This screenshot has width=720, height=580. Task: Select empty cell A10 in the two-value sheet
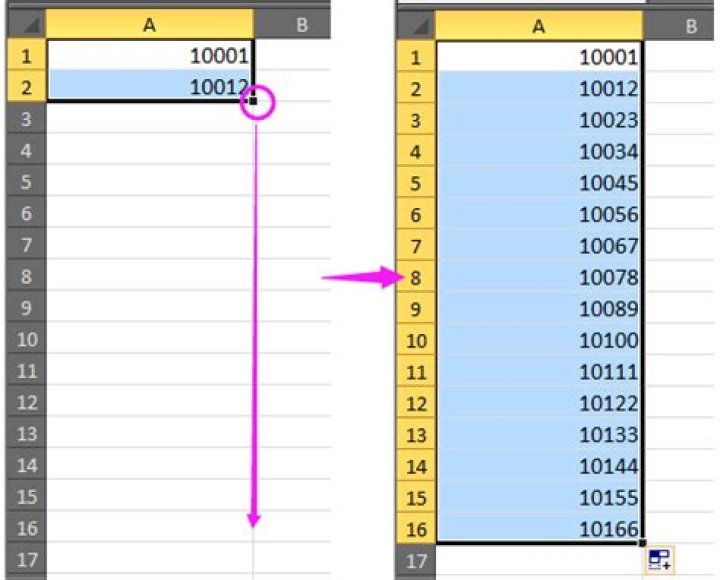tap(150, 338)
